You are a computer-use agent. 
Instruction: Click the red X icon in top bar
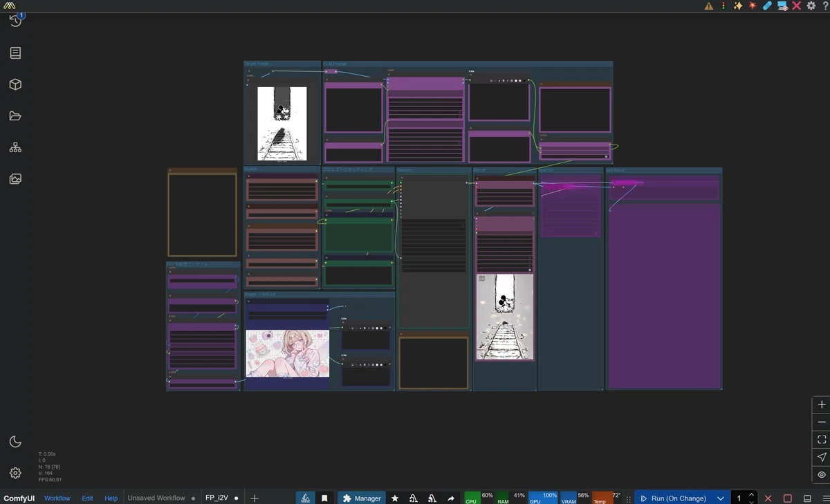click(x=797, y=6)
